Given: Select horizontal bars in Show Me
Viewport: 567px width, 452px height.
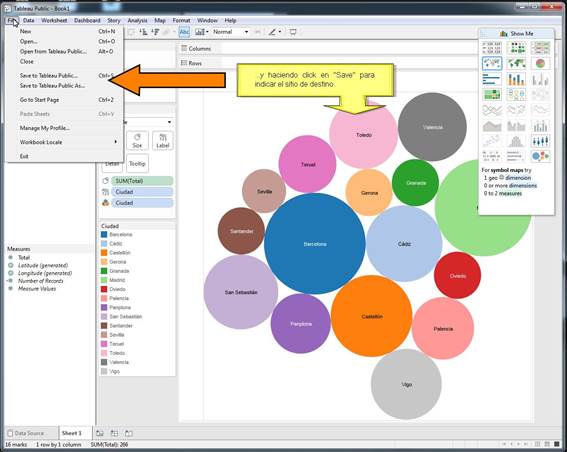Looking at the screenshot, I should (492, 79).
